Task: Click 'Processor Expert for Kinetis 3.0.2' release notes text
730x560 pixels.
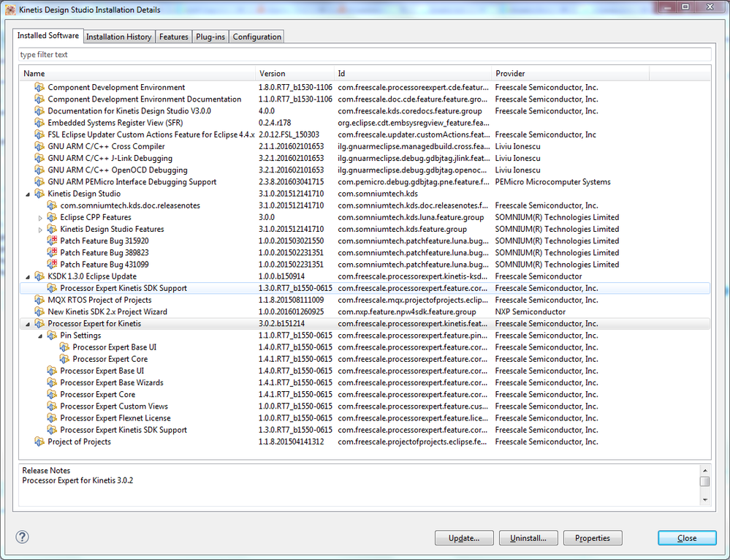Action: (77, 480)
